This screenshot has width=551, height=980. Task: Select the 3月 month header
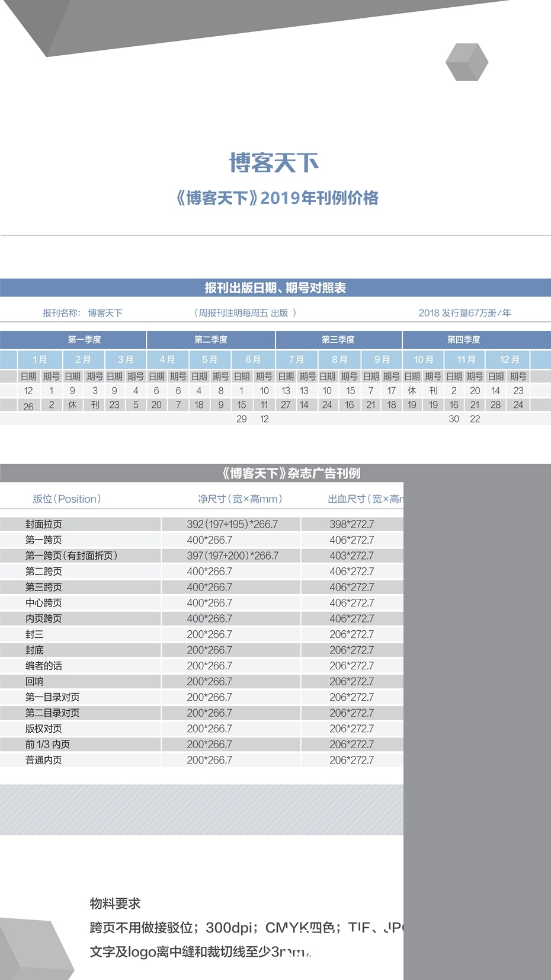pos(126,359)
